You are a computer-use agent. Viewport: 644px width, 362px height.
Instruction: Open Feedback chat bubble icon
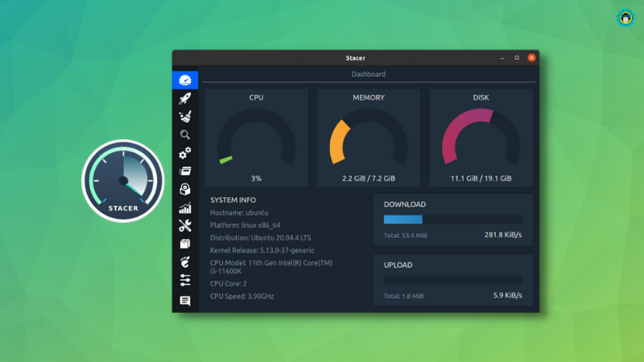click(185, 300)
